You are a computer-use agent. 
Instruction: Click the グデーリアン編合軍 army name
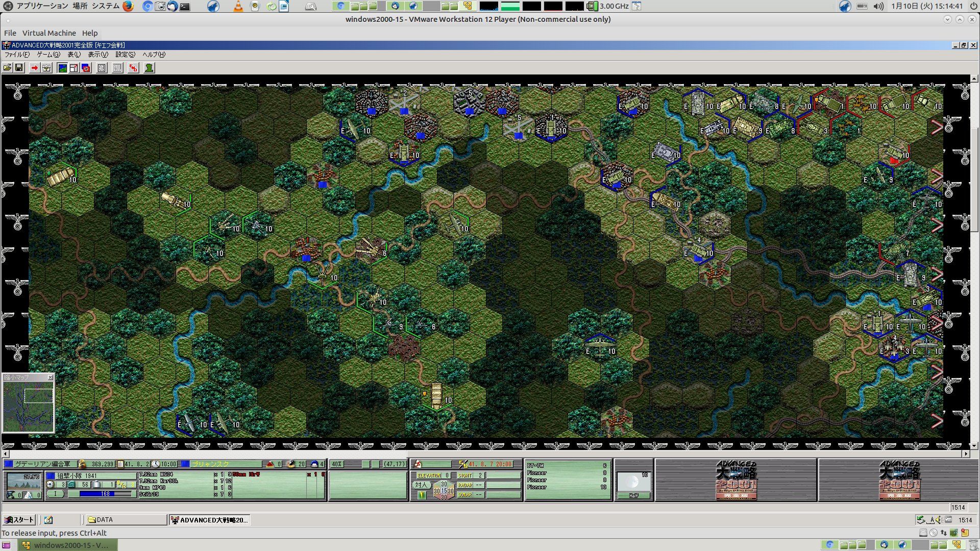click(42, 464)
